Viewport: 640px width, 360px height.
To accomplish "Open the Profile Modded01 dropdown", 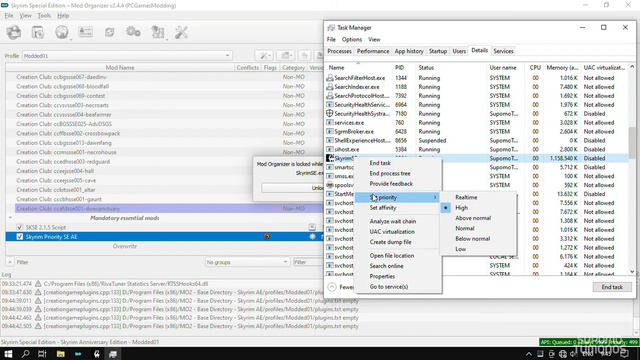I will 127,56.
